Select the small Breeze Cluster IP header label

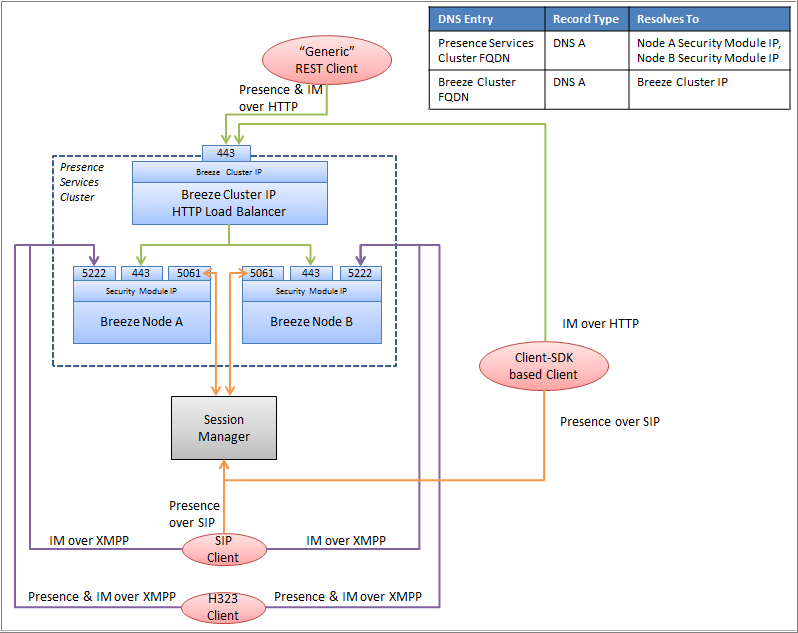coord(230,172)
